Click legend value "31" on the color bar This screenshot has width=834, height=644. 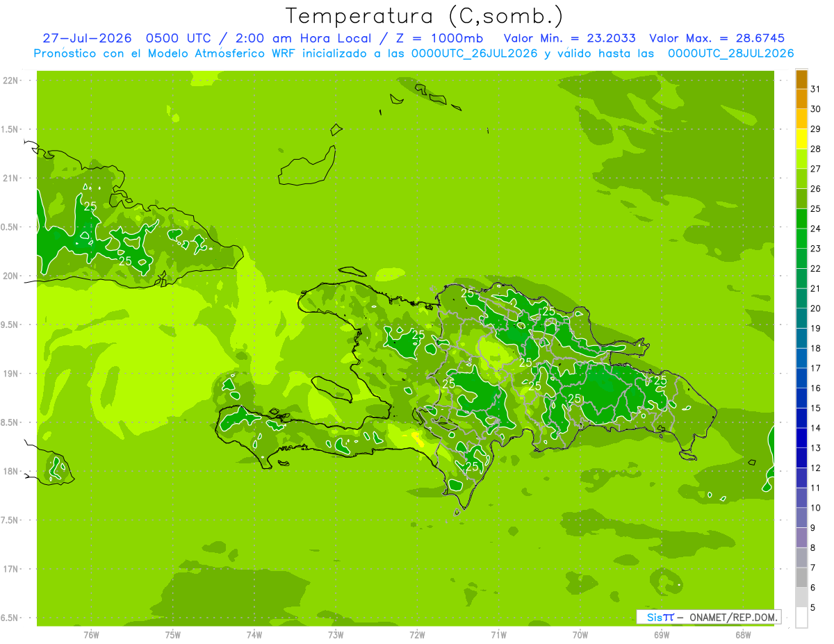coord(816,89)
